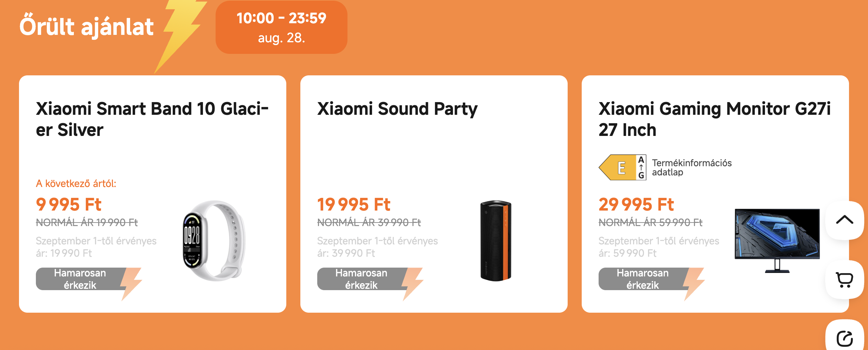The image size is (868, 350).
Task: Click the energy label E icon
Action: tap(622, 168)
